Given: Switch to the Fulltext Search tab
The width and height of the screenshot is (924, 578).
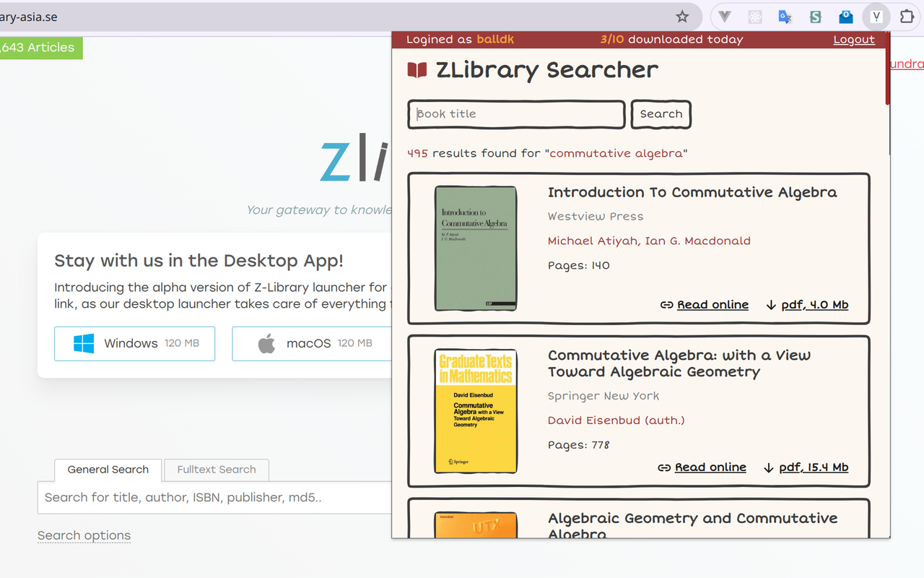Looking at the screenshot, I should pos(216,470).
